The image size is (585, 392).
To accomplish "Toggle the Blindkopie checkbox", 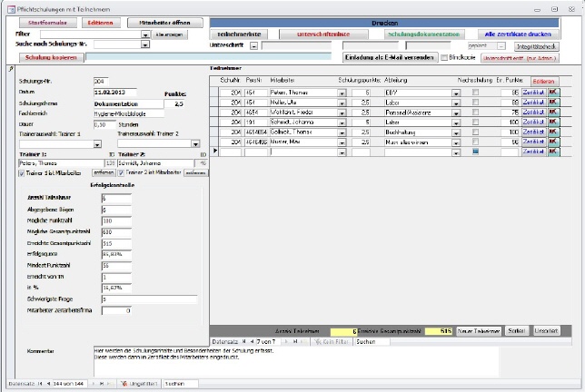I will point(444,58).
